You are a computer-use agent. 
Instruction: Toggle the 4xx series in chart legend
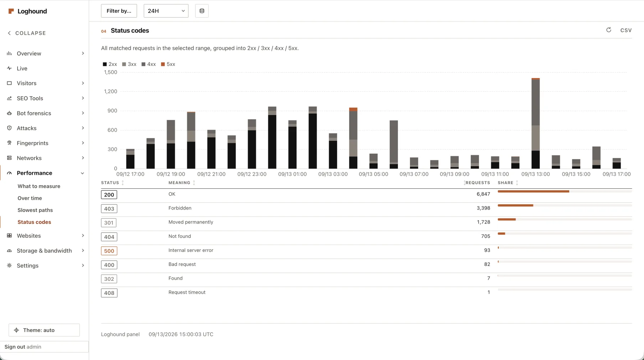tap(148, 64)
